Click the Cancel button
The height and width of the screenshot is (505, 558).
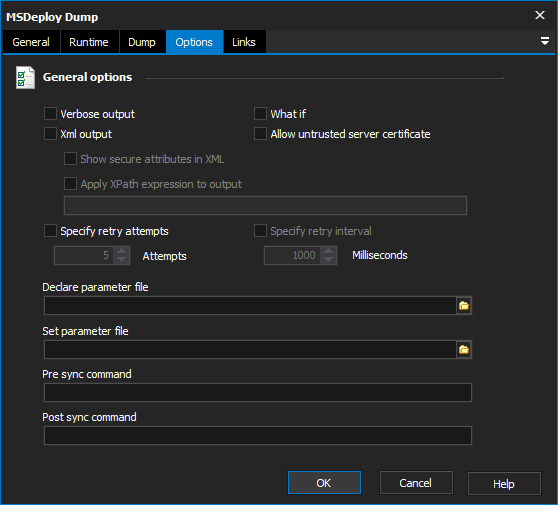416,483
